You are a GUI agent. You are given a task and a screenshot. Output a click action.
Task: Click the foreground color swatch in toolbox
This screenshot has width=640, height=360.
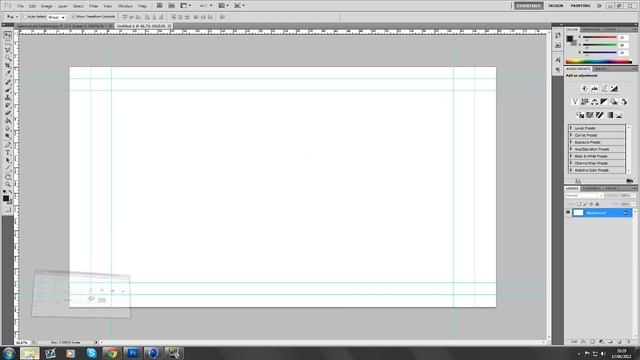(x=6, y=198)
